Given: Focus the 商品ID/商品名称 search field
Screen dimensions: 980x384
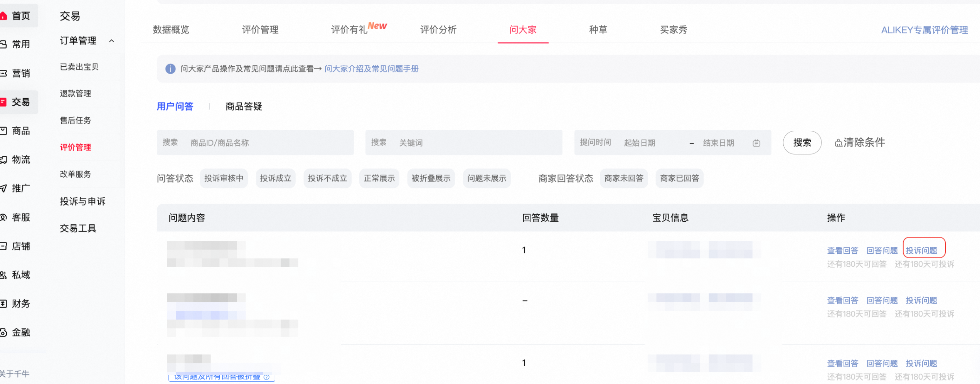Looking at the screenshot, I should pos(255,143).
